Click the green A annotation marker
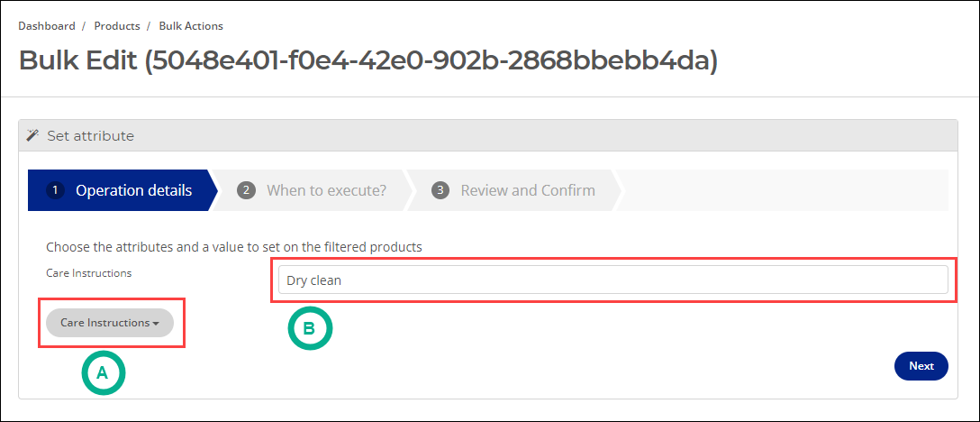980x422 pixels. point(104,373)
